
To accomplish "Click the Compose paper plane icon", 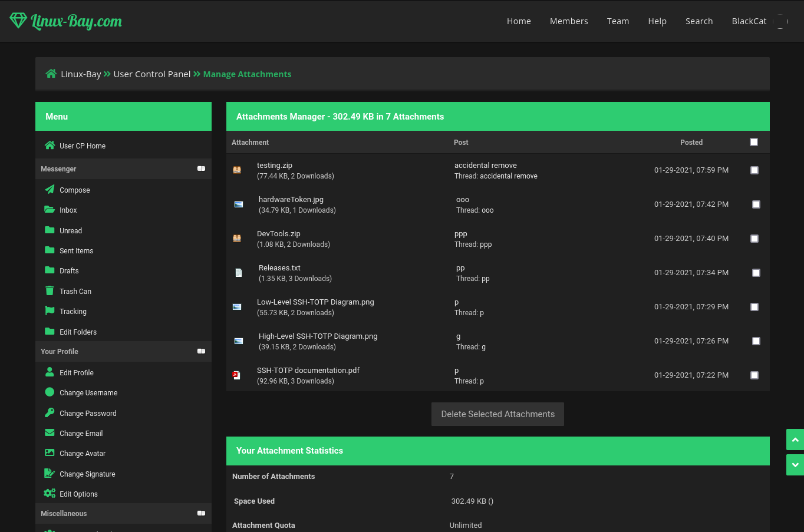I will [x=50, y=190].
